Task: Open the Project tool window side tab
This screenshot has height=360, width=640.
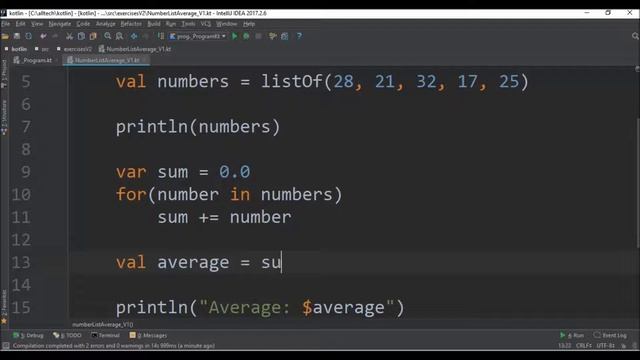Action: [4, 73]
